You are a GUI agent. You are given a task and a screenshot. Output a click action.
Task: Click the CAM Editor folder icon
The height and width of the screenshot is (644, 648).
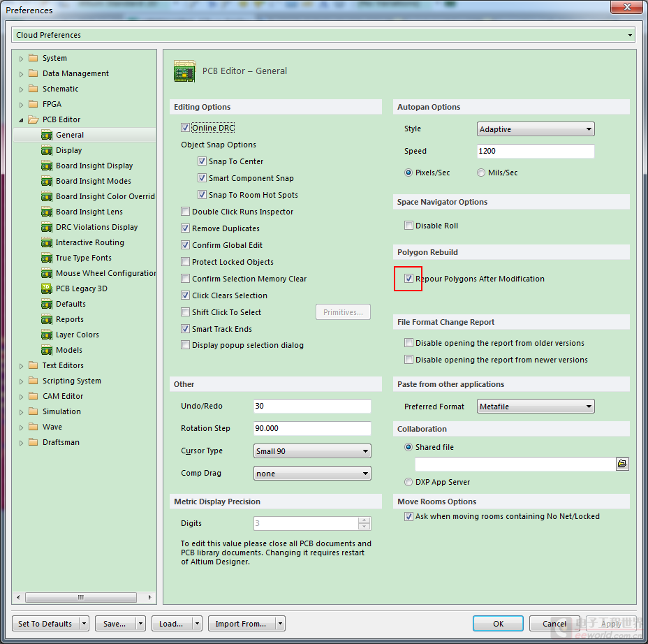(x=33, y=396)
